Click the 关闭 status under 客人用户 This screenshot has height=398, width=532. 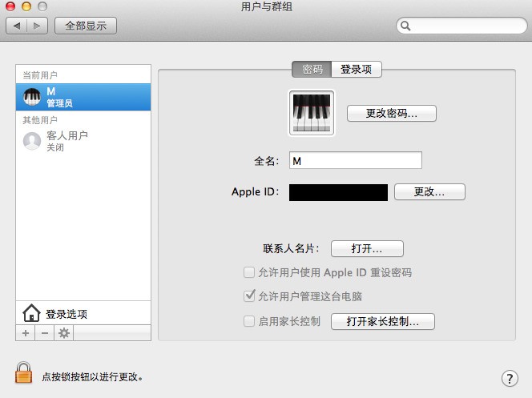[x=55, y=147]
